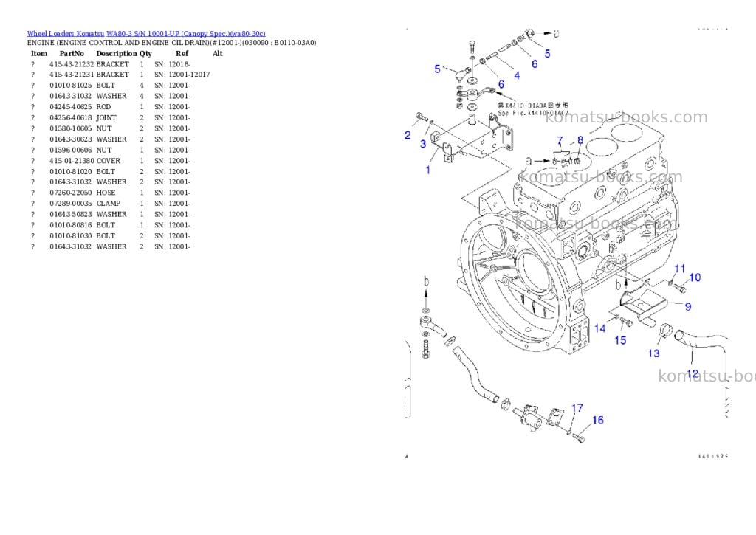
Task: Click the ROD description cell
Action: [x=103, y=107]
